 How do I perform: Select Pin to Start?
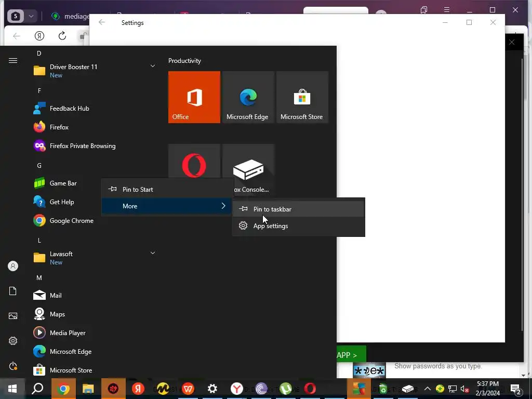tap(167, 189)
